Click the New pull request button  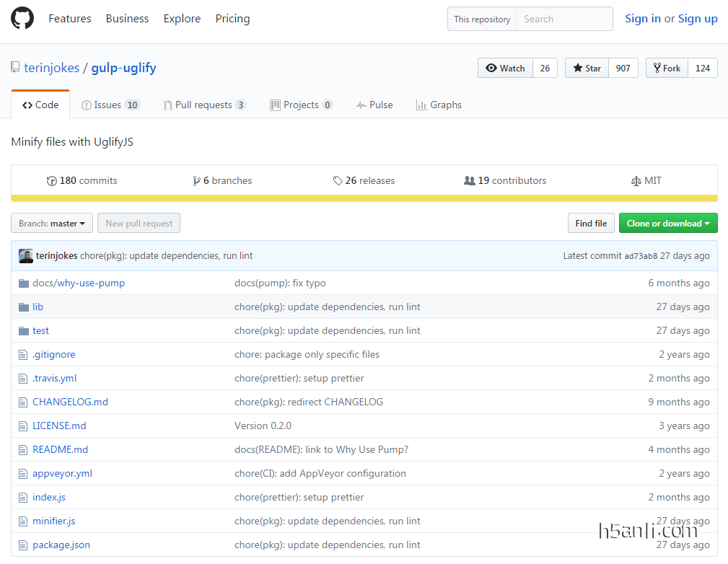pos(139,224)
